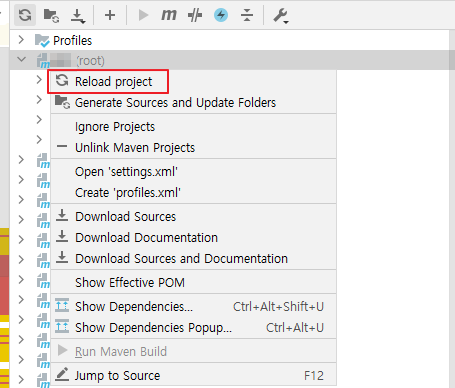The width and height of the screenshot is (455, 388).
Task: Choose Download Sources in context menu
Action: [x=193, y=217]
